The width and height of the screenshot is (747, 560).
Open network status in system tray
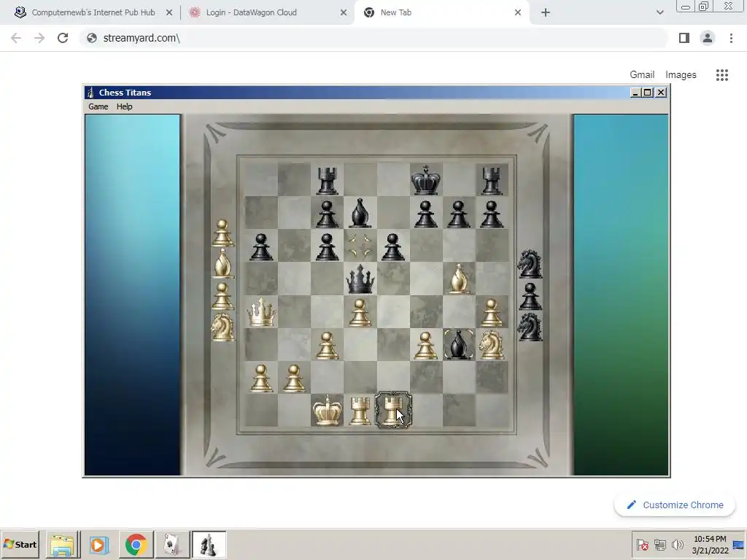[659, 545]
